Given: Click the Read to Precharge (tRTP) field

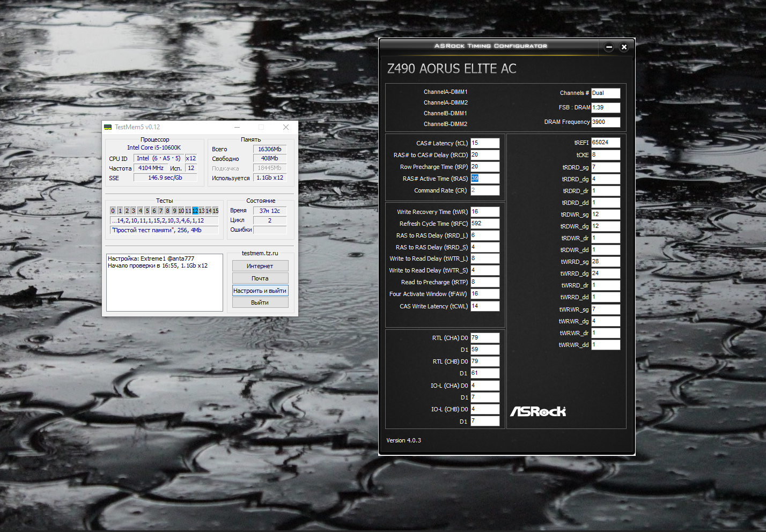Looking at the screenshot, I should point(485,282).
